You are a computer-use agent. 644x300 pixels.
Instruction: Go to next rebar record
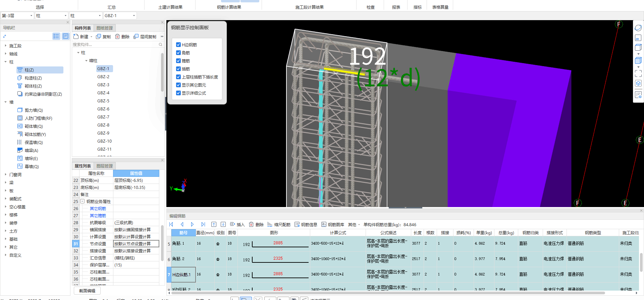[192, 224]
